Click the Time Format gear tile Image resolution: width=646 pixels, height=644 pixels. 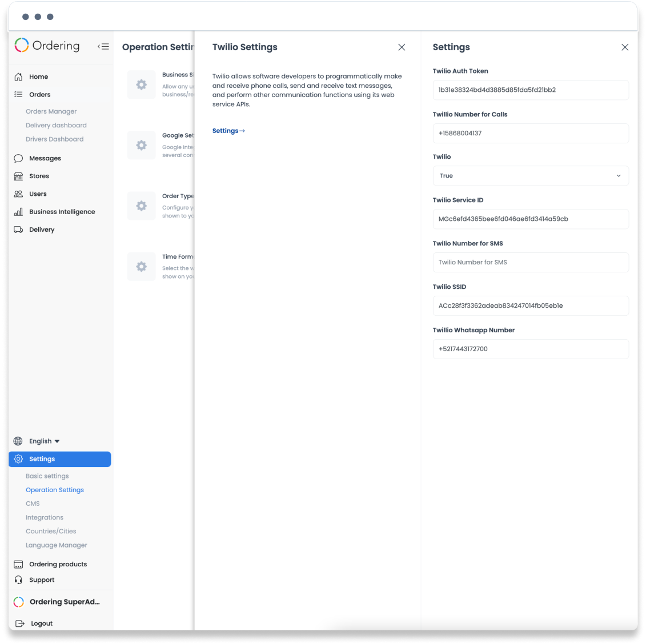click(141, 267)
